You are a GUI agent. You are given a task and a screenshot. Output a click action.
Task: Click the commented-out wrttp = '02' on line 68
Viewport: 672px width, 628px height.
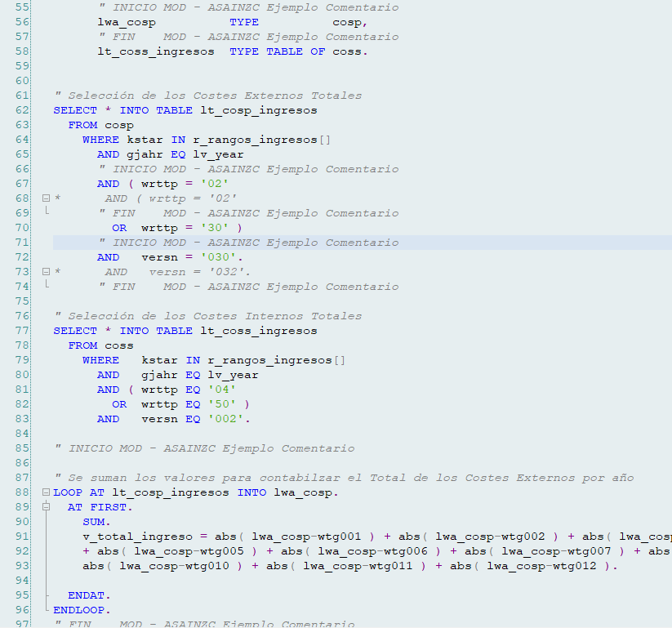tap(193, 198)
